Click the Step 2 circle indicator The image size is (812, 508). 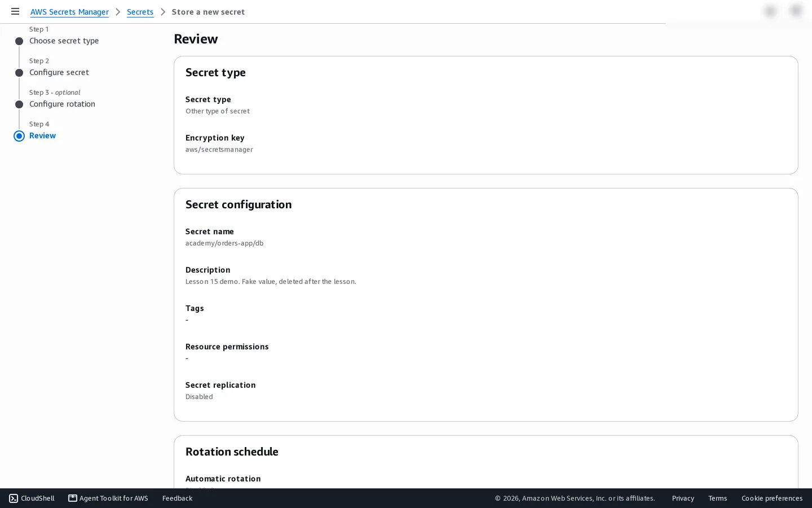tap(19, 73)
